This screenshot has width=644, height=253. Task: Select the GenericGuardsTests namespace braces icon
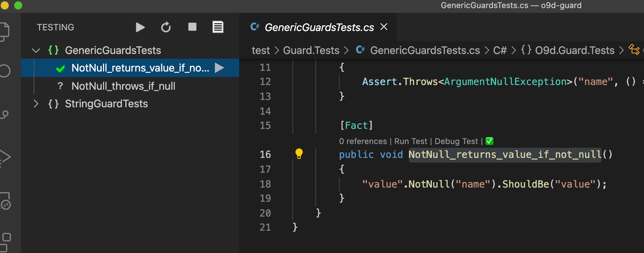click(53, 50)
